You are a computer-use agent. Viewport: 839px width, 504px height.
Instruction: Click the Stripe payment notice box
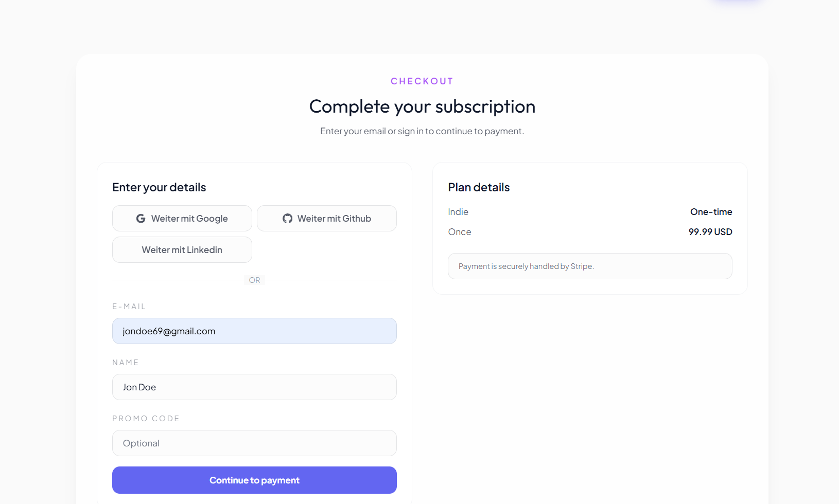point(589,266)
